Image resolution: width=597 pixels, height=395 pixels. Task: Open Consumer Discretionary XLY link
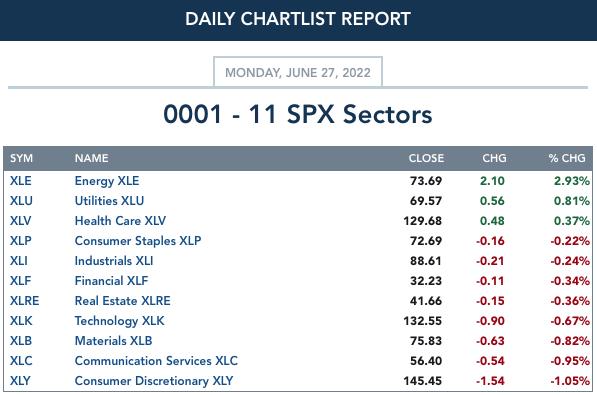154,381
